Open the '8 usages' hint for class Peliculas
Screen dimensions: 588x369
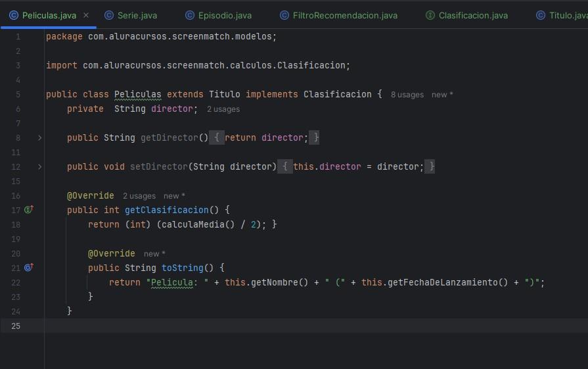407,95
